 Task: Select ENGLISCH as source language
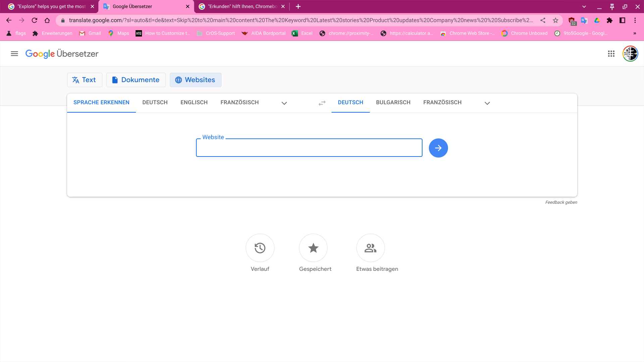[x=194, y=103]
